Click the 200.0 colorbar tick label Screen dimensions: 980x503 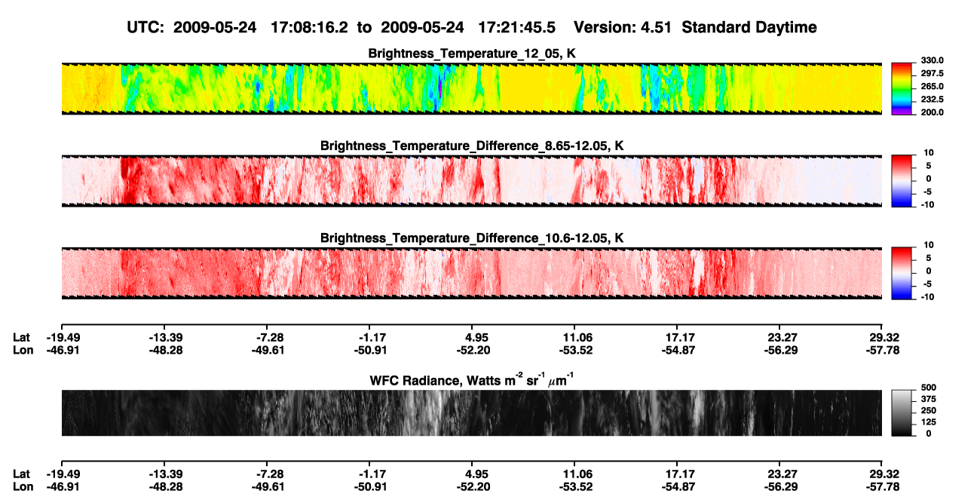(x=931, y=112)
